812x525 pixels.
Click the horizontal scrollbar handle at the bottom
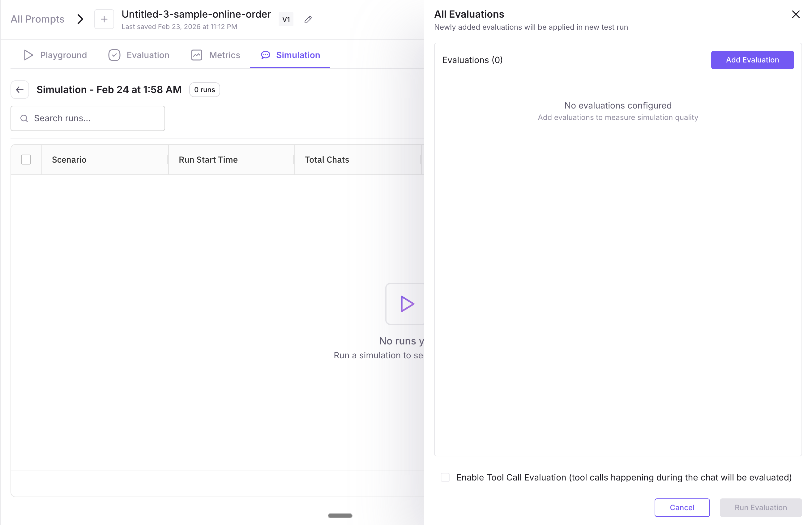[x=340, y=515]
